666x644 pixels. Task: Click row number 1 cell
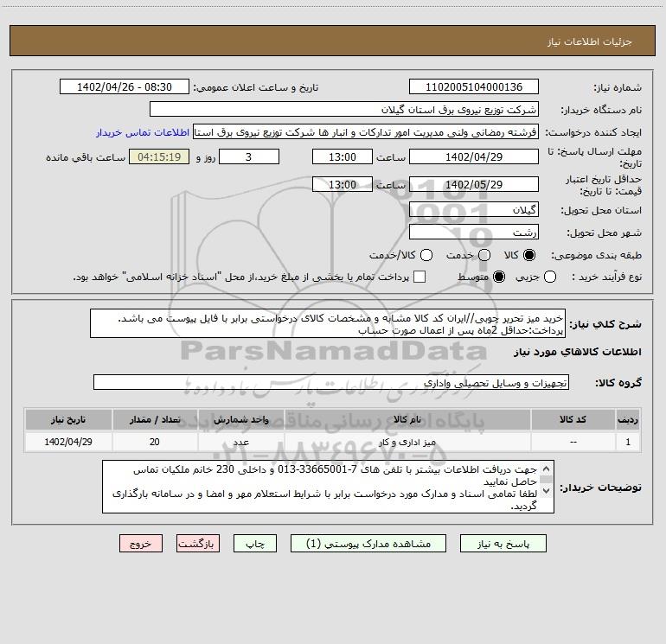(x=628, y=442)
